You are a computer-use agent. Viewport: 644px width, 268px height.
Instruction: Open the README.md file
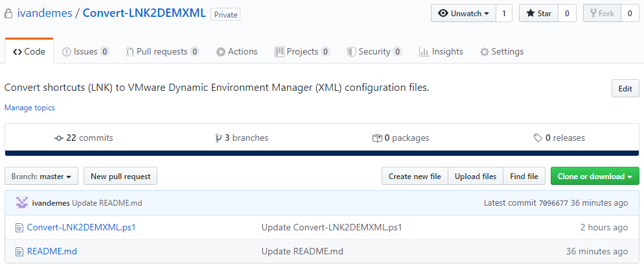coord(52,251)
